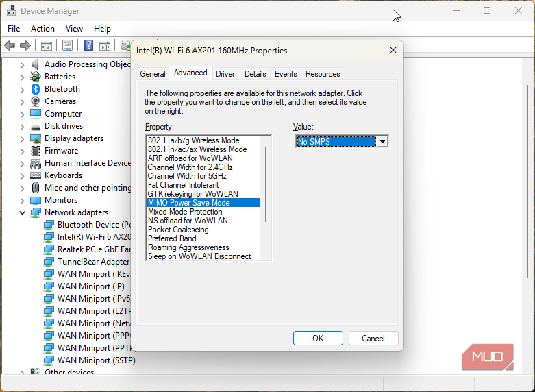Expand the Cameras node chevron
This screenshot has height=392, width=535.
point(22,101)
